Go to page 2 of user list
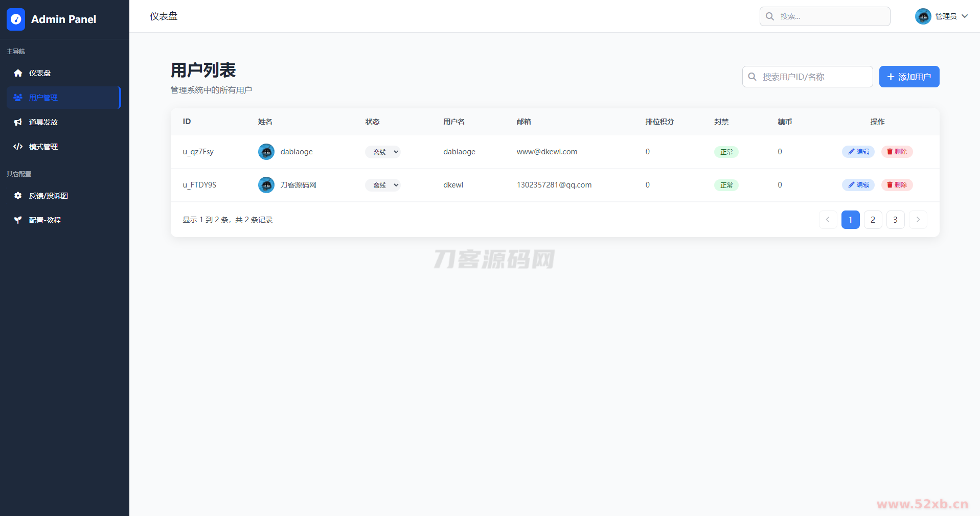The height and width of the screenshot is (516, 980). tap(873, 220)
